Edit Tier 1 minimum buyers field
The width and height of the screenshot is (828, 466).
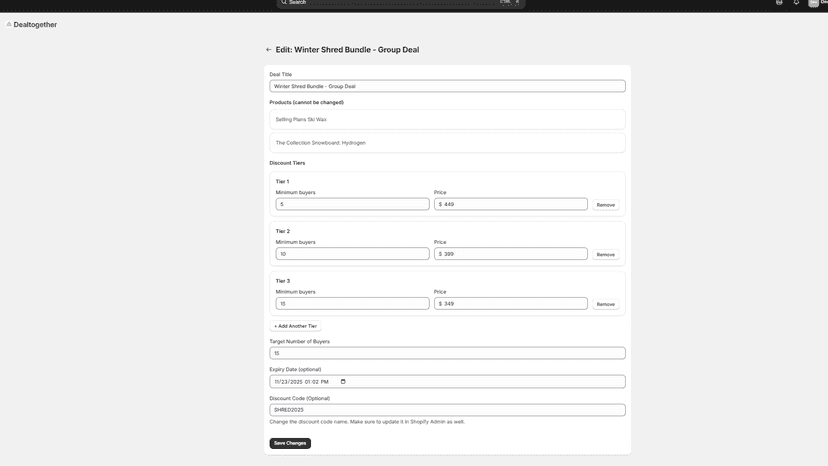[x=352, y=204]
